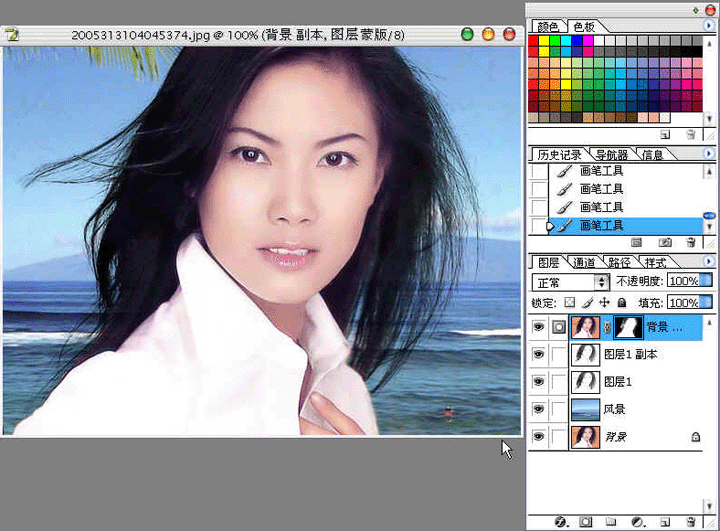Open History panel flyout menu arrow
This screenshot has height=531, width=720.
pyautogui.click(x=709, y=153)
